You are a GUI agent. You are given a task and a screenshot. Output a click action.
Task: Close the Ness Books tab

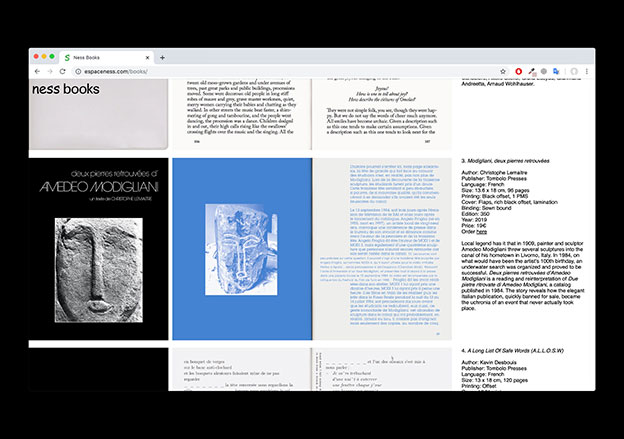147,57
